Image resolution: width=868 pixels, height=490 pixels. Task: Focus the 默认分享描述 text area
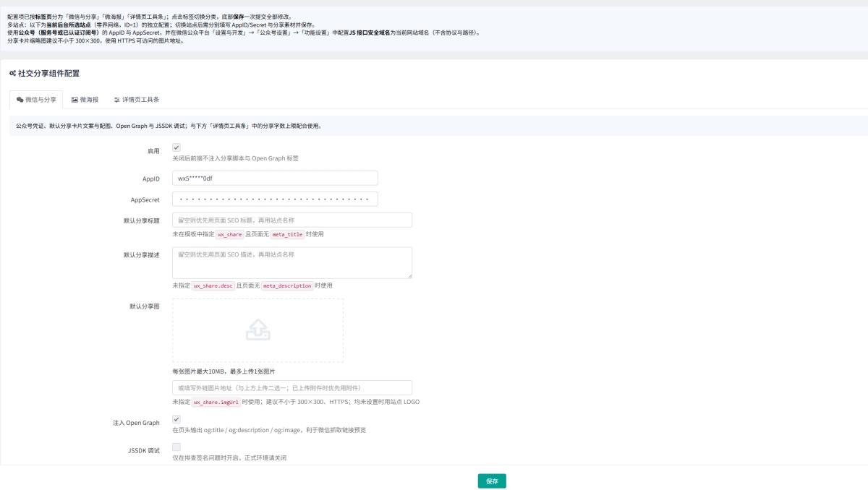pyautogui.click(x=292, y=262)
